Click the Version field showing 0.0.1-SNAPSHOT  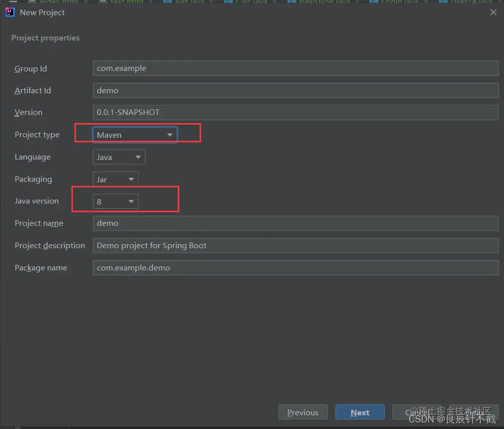[x=296, y=112]
